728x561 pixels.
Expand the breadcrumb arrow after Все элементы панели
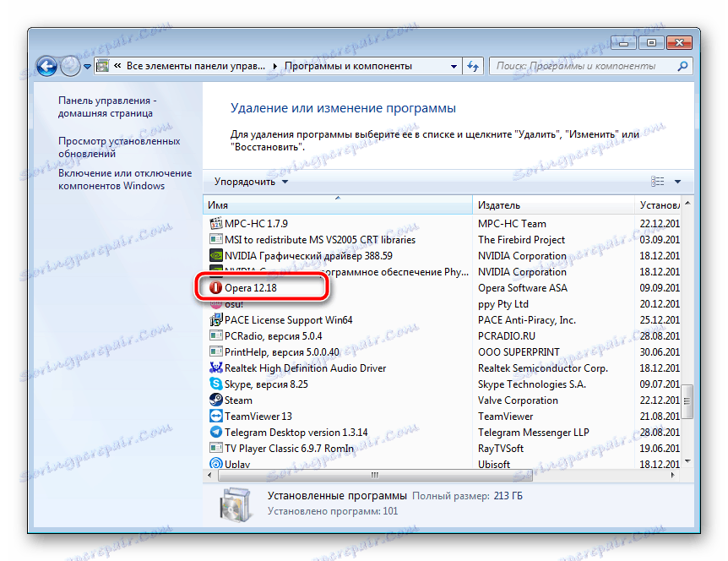pos(274,67)
